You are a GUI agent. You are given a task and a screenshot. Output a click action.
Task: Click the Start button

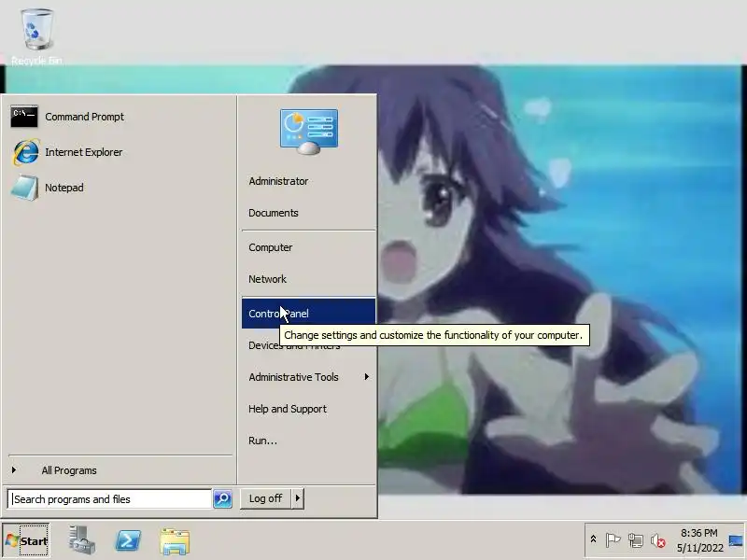[26, 540]
